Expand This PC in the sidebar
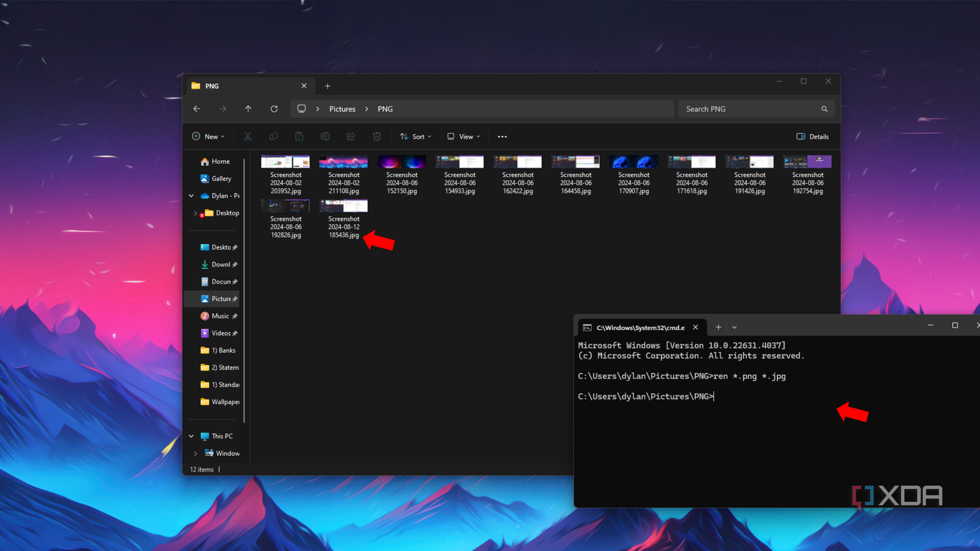This screenshot has width=980, height=551. (191, 435)
